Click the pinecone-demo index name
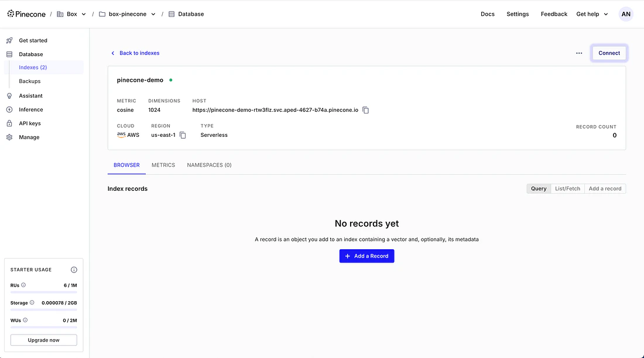 140,80
